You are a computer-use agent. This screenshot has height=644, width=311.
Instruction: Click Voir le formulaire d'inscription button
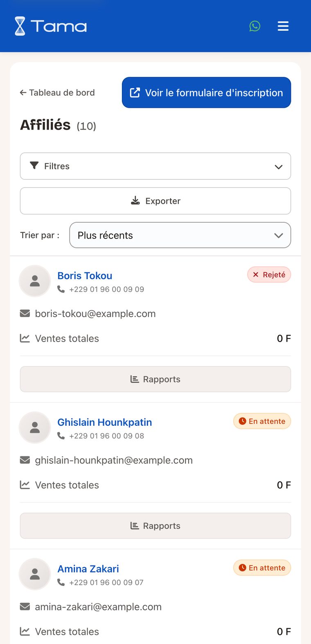pyautogui.click(x=206, y=93)
